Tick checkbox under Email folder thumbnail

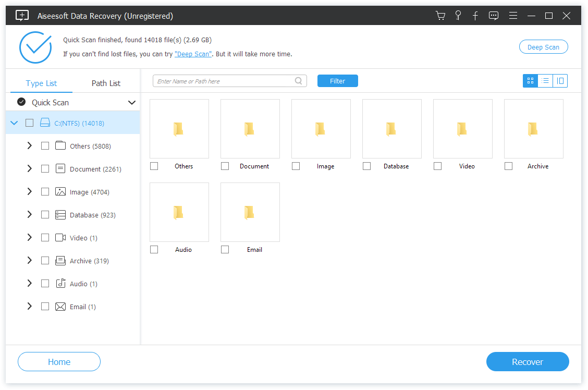[x=225, y=249]
